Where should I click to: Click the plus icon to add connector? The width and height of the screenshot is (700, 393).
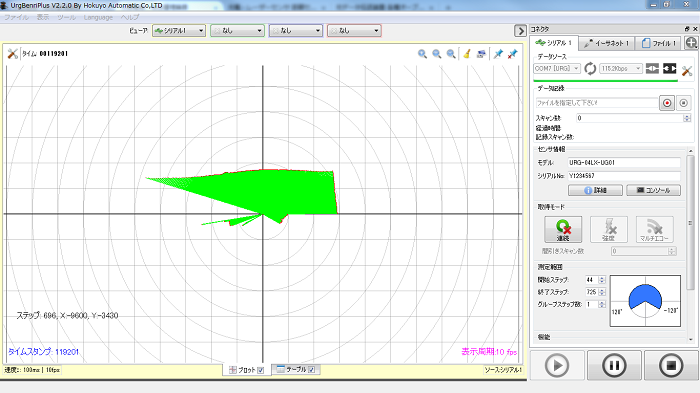click(691, 43)
